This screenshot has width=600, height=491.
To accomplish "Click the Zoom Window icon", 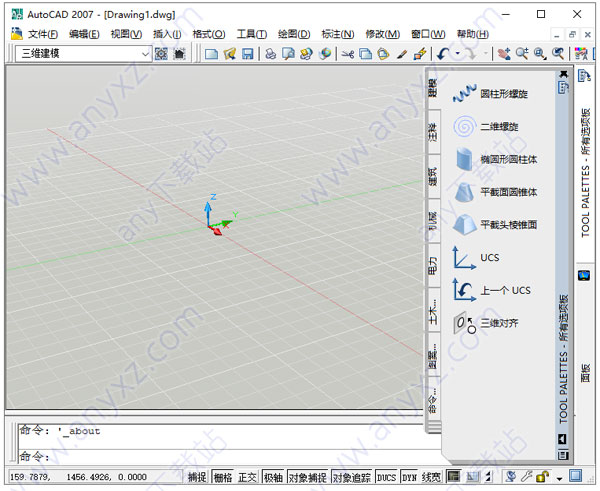I will tap(540, 54).
